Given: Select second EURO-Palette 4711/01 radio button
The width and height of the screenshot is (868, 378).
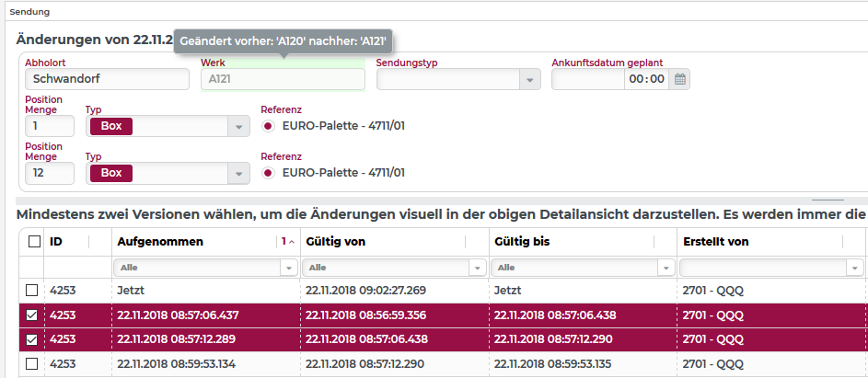Looking at the screenshot, I should (x=269, y=172).
